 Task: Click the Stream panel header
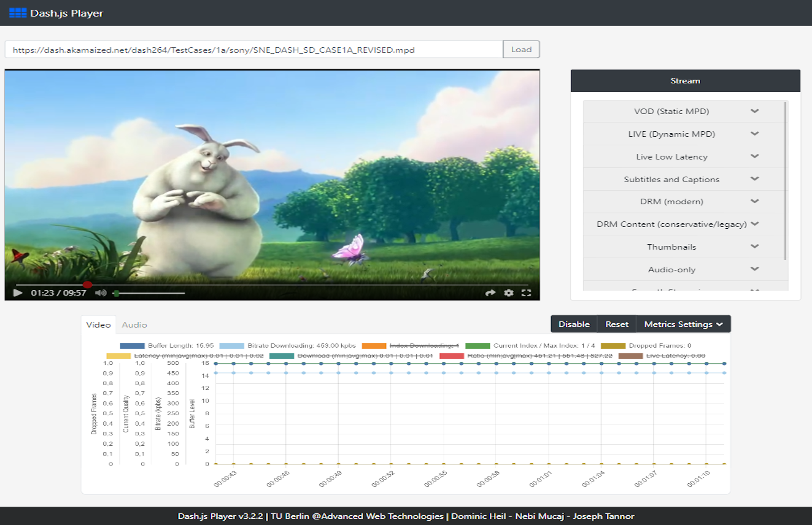click(686, 81)
